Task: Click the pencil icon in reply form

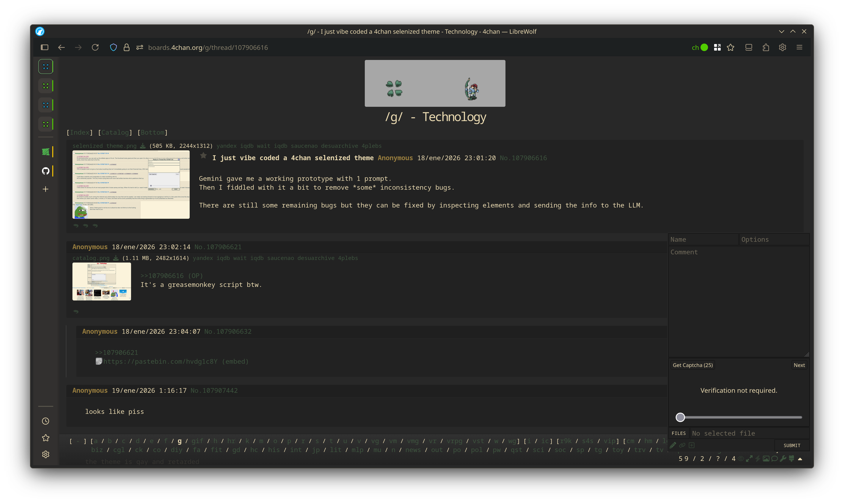Action: 673,445
